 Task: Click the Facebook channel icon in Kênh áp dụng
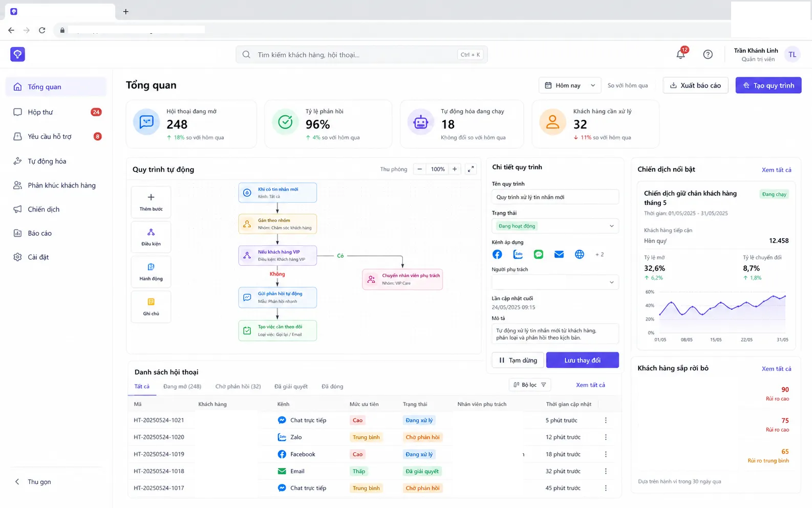click(x=497, y=255)
